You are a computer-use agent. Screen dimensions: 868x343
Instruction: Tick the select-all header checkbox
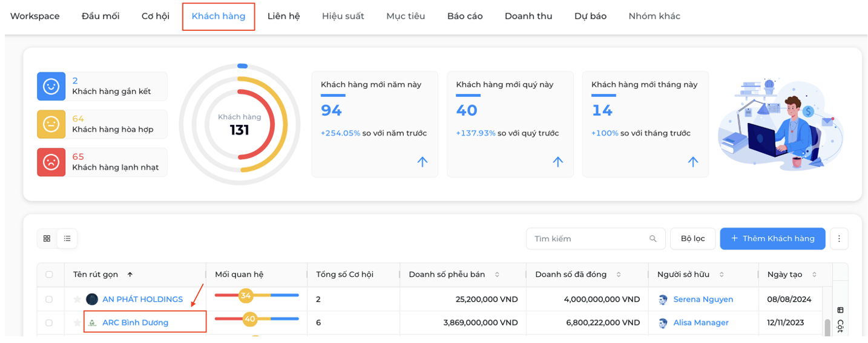pyautogui.click(x=49, y=275)
